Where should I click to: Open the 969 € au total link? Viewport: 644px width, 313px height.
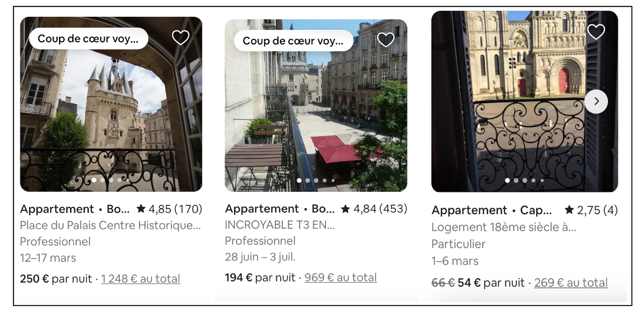click(340, 278)
